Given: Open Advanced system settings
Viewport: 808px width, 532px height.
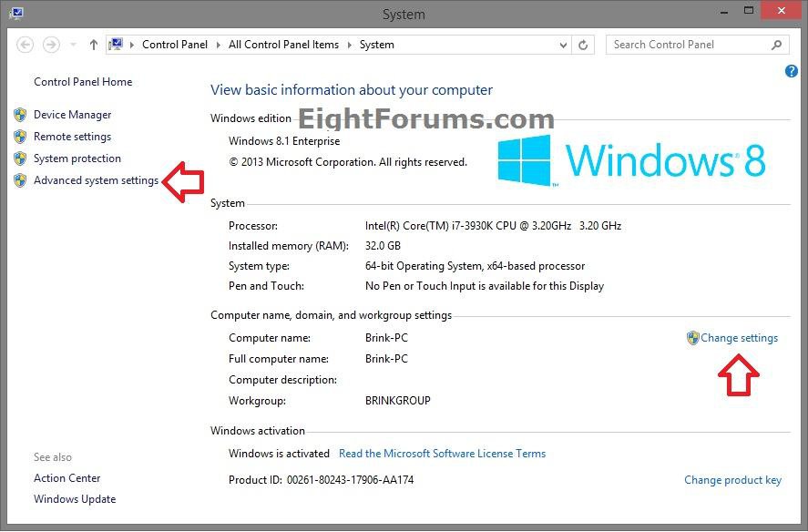Looking at the screenshot, I should pyautogui.click(x=96, y=180).
